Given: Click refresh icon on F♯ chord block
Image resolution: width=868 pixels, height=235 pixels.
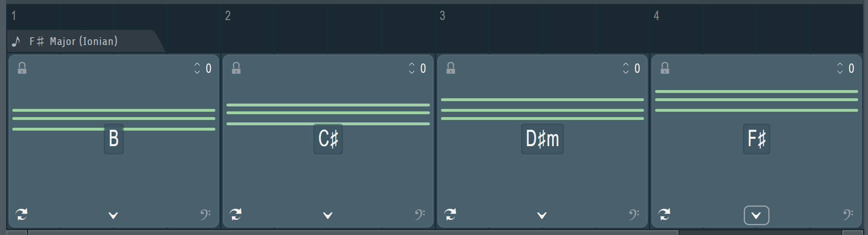Looking at the screenshot, I should (664, 214).
